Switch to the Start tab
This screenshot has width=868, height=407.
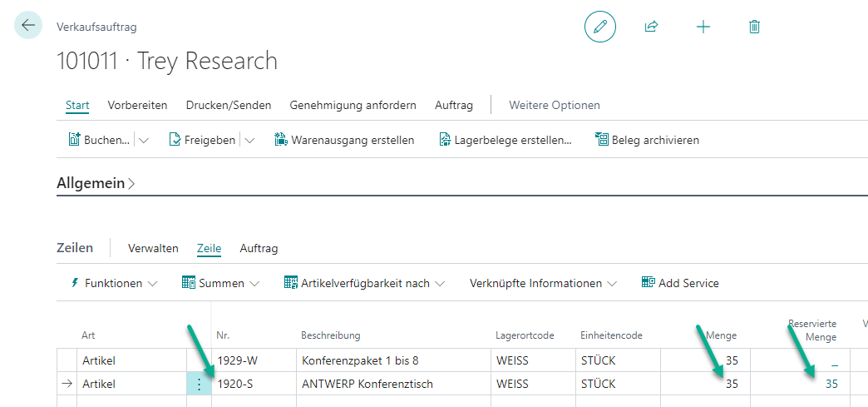77,105
